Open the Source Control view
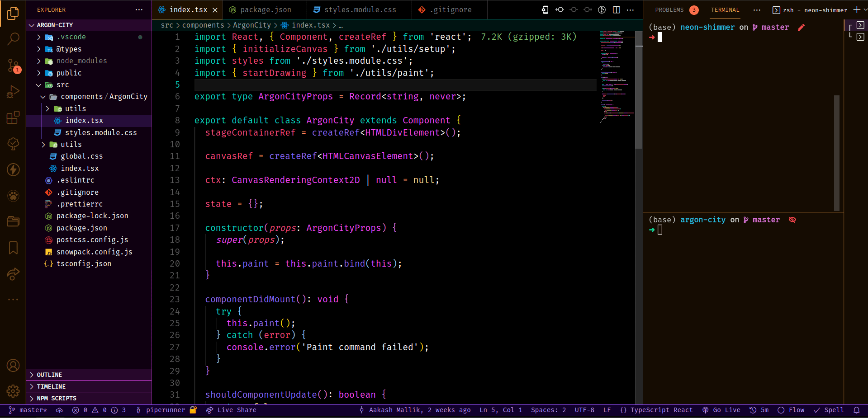Image resolution: width=868 pixels, height=418 pixels. [x=13, y=66]
